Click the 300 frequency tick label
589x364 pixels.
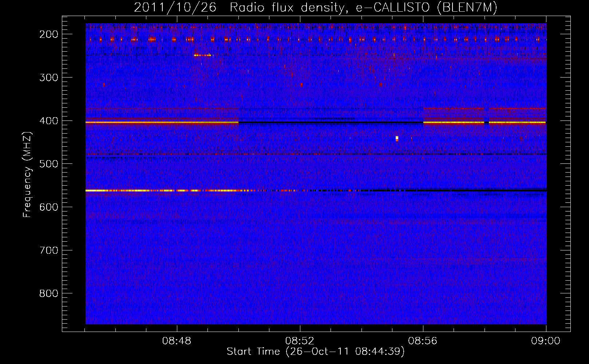(x=49, y=78)
